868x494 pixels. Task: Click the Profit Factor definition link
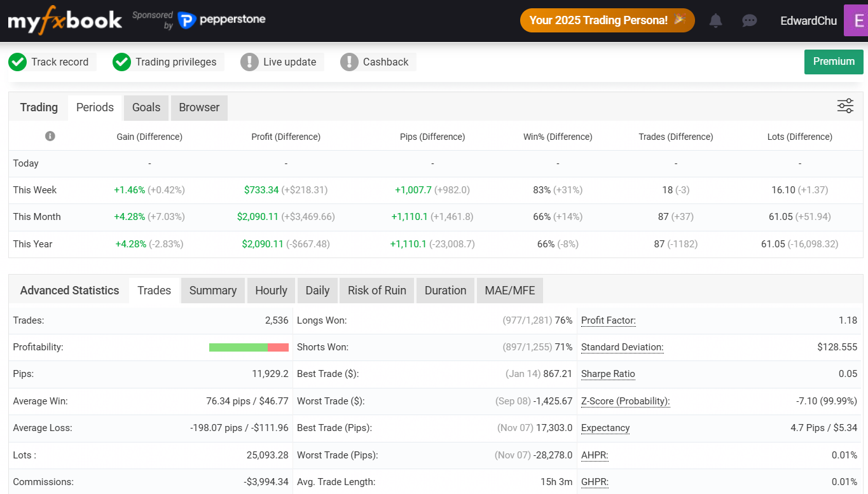(x=608, y=320)
